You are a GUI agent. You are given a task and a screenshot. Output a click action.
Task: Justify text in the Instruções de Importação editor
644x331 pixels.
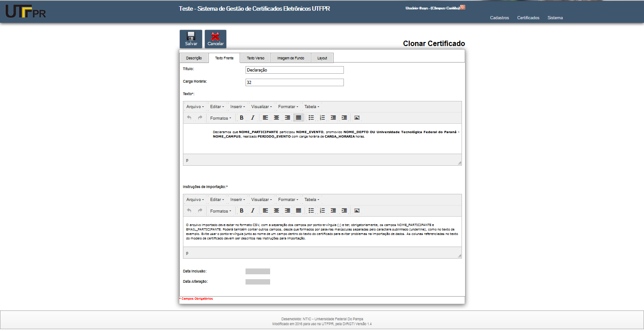pos(298,210)
